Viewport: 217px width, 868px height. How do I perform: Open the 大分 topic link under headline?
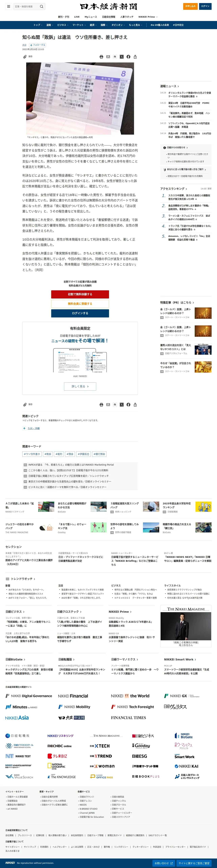[24, 45]
